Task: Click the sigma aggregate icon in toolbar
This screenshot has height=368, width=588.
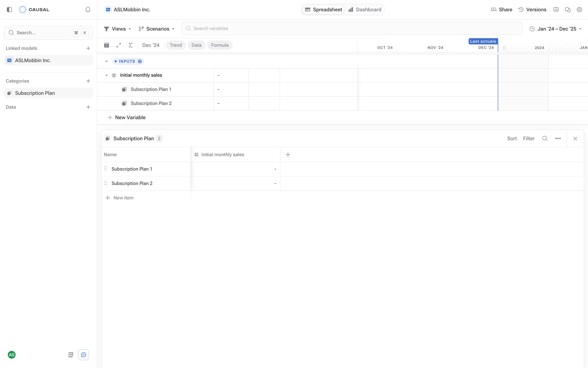Action: [131, 45]
